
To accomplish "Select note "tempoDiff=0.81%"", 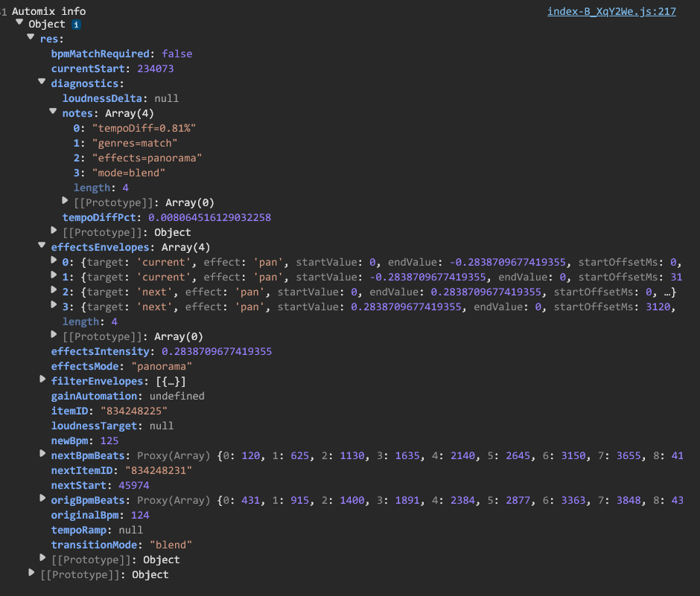I will click(x=144, y=129).
